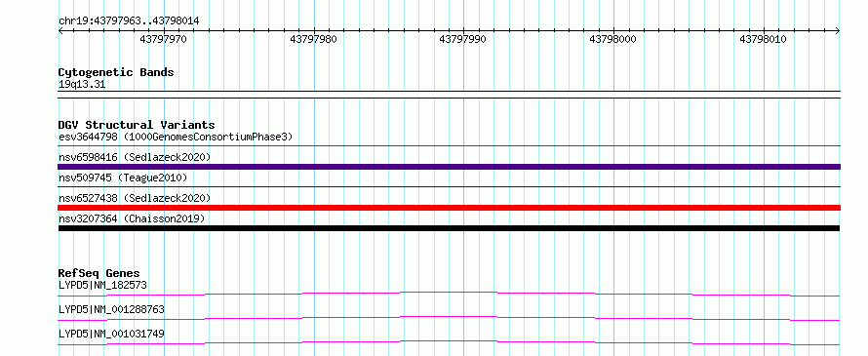The image size is (868, 356).
Task: Click ruler position 43797980
Action: tap(313, 39)
